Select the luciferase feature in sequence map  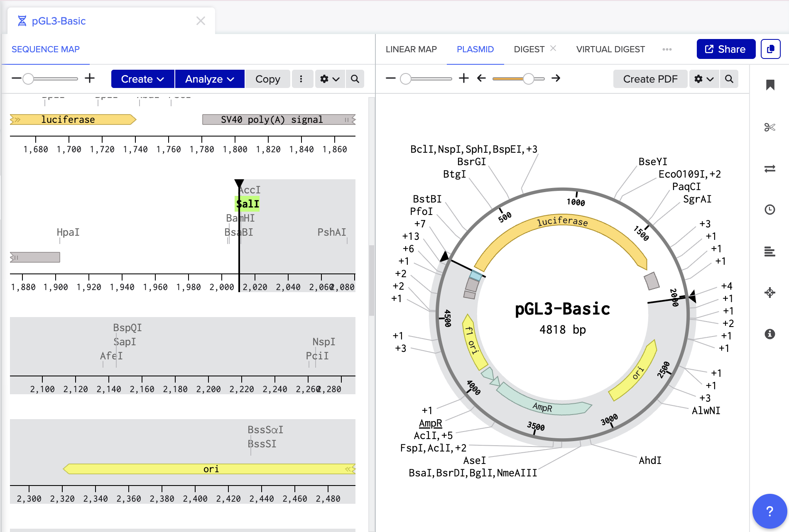click(x=73, y=120)
